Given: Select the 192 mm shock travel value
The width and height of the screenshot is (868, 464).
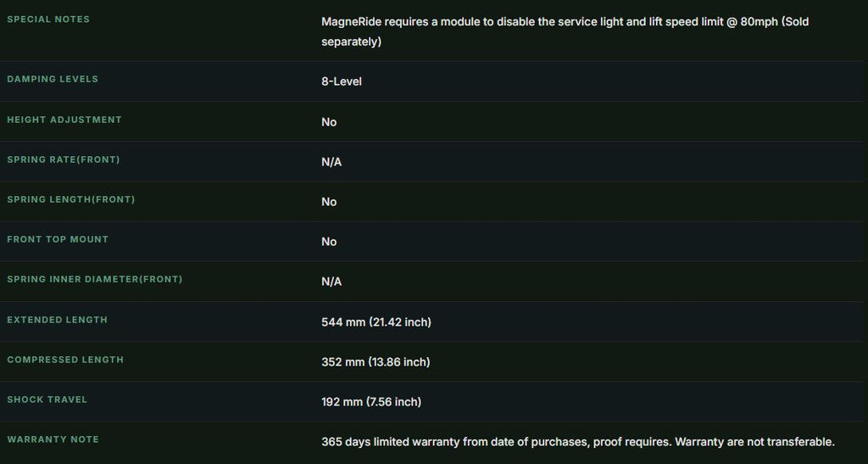Looking at the screenshot, I should (x=371, y=401).
